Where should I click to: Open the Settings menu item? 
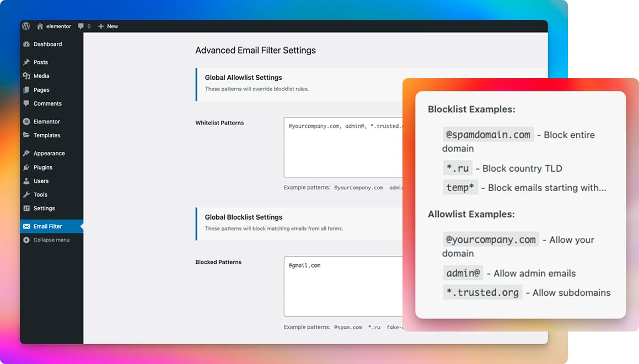click(44, 209)
